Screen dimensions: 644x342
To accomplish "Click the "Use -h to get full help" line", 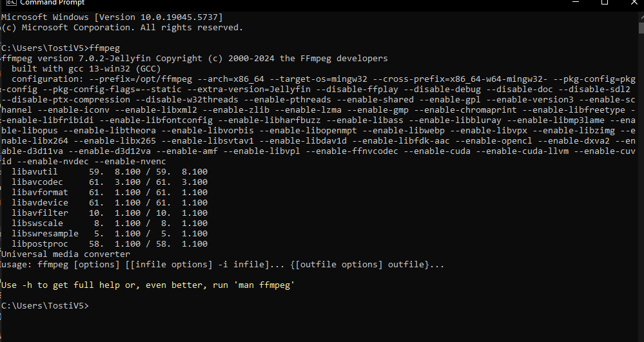I will pos(148,285).
